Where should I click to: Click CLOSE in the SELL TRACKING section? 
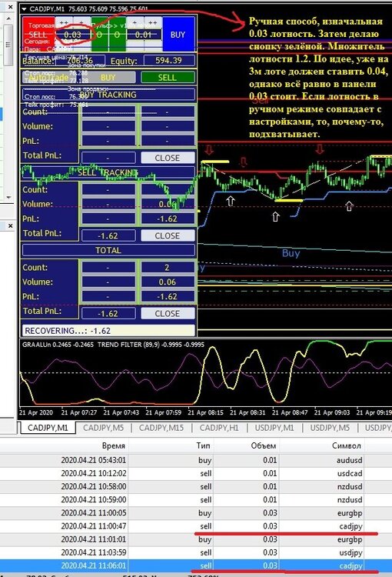click(x=168, y=235)
